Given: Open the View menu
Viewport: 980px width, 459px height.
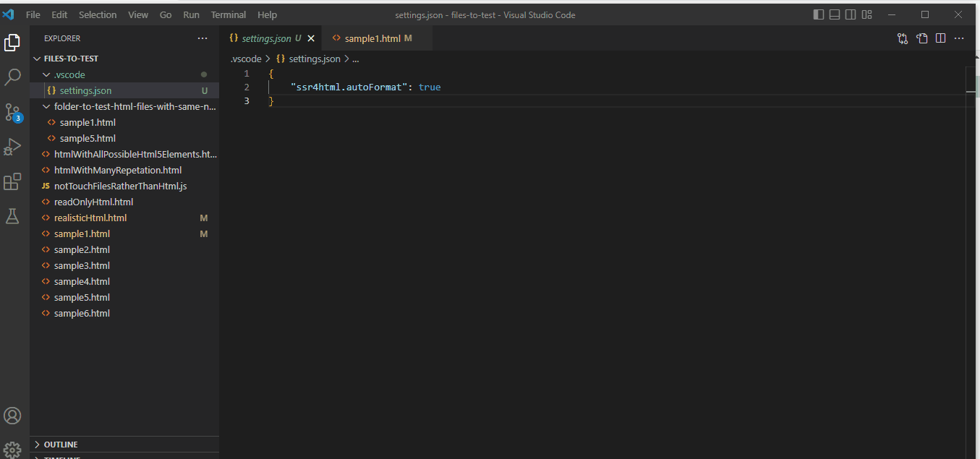Looking at the screenshot, I should point(138,14).
